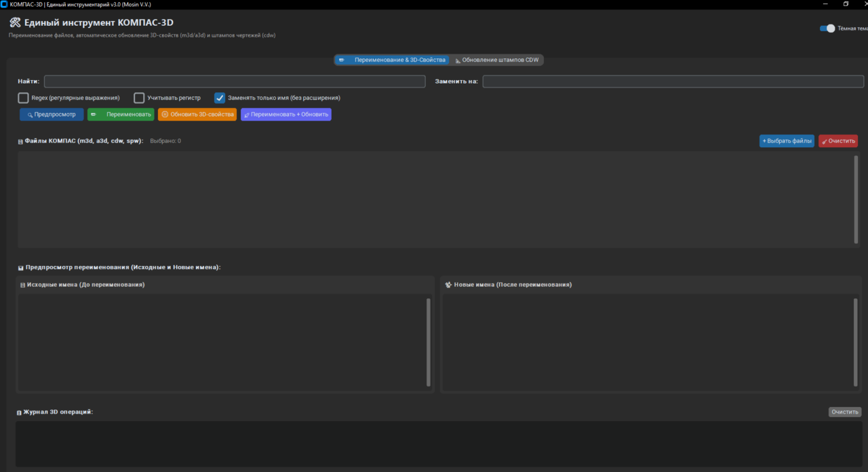Screen dimensions: 868x472
Task: Toggle the Тёмная тема switch
Action: pyautogui.click(x=827, y=28)
